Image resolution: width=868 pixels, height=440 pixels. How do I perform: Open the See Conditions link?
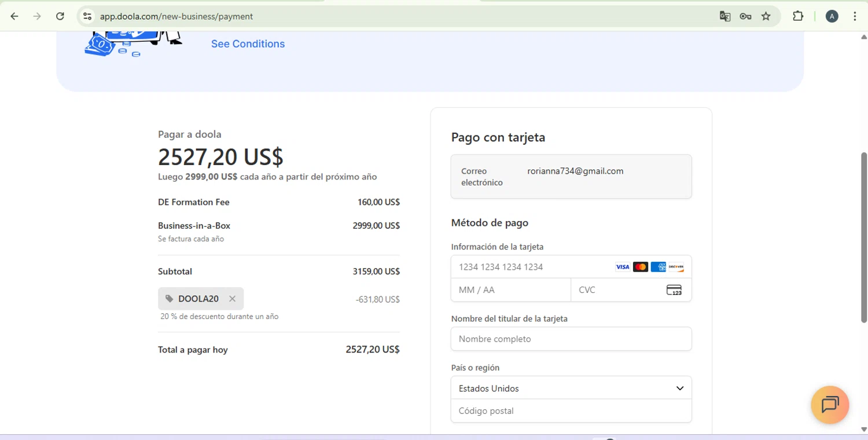[248, 44]
